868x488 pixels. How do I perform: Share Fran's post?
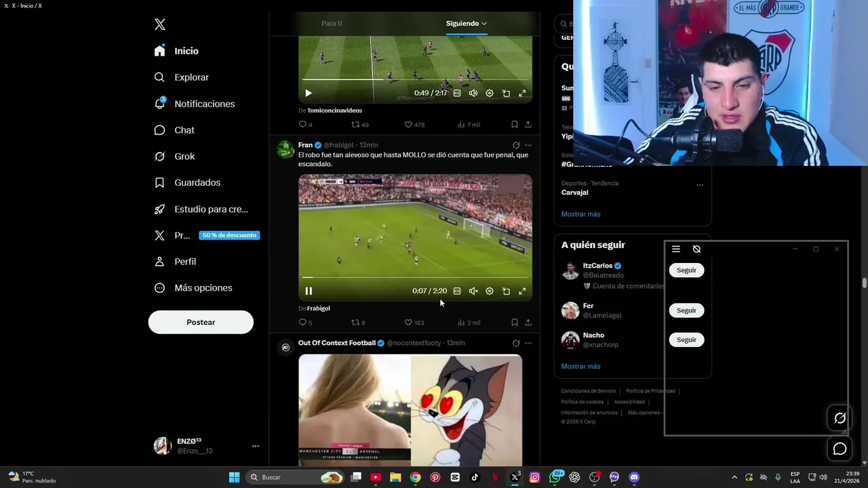528,323
